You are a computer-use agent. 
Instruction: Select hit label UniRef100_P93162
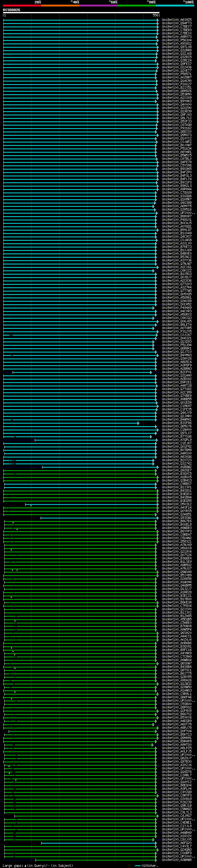pyautogui.click(x=177, y=128)
